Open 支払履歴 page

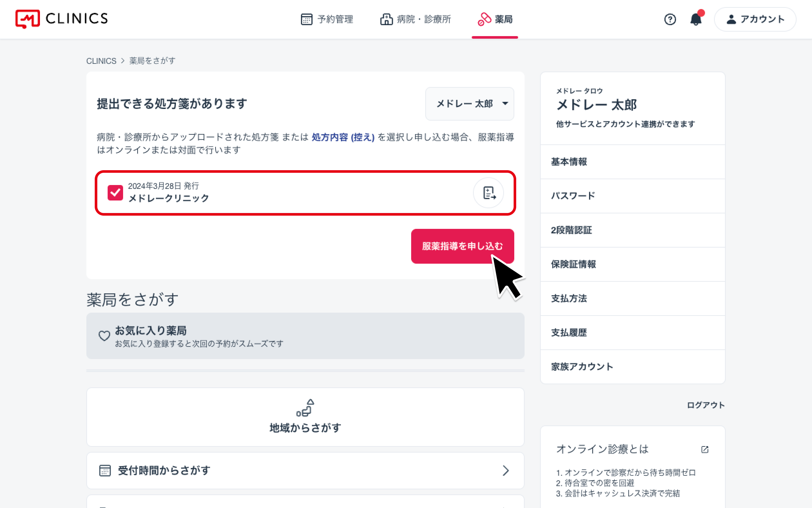(632, 333)
